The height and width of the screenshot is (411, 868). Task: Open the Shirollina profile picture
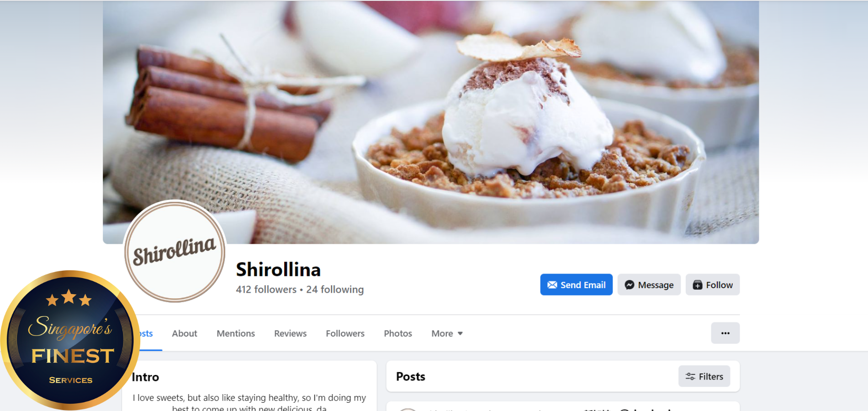click(175, 251)
